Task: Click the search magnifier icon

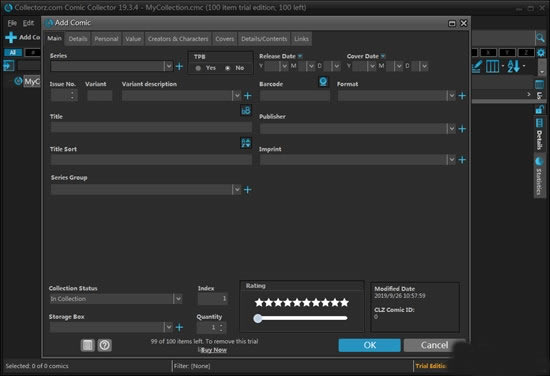Action: coord(540,37)
